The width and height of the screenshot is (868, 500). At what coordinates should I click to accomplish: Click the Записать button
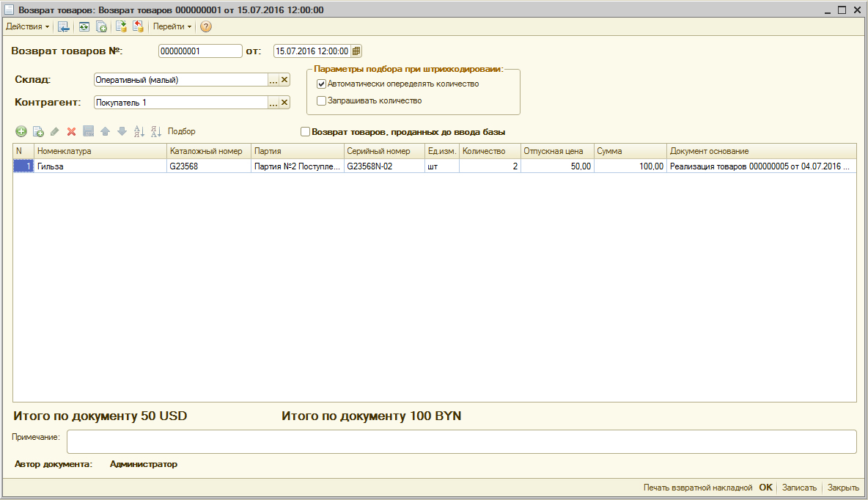click(x=799, y=488)
